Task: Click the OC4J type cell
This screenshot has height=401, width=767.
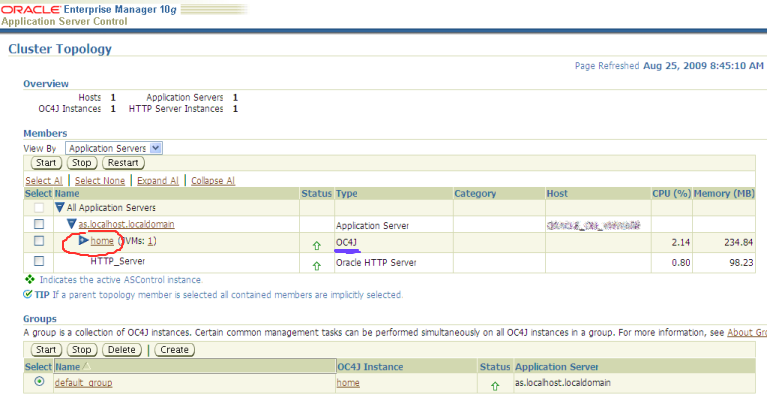Action: (346, 243)
